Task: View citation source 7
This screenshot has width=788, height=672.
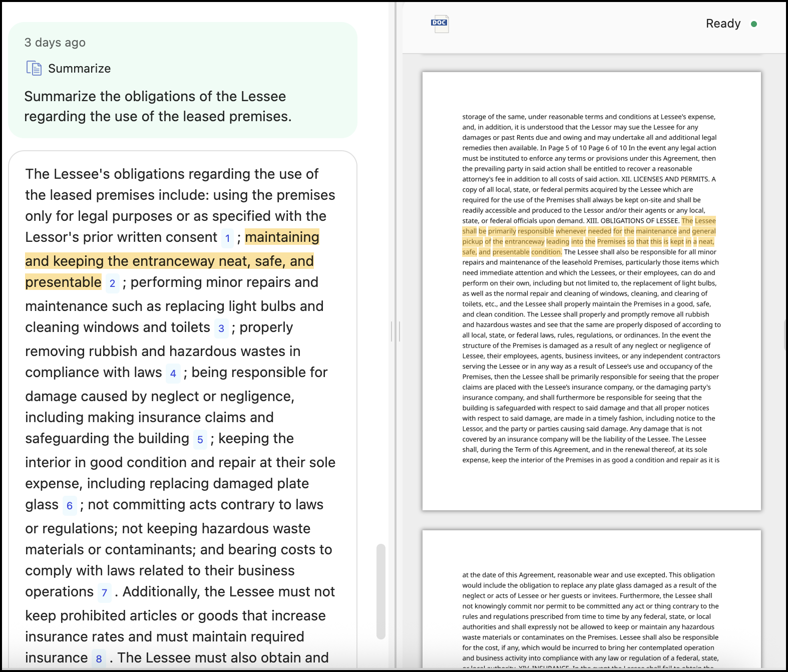Action: pyautogui.click(x=104, y=593)
